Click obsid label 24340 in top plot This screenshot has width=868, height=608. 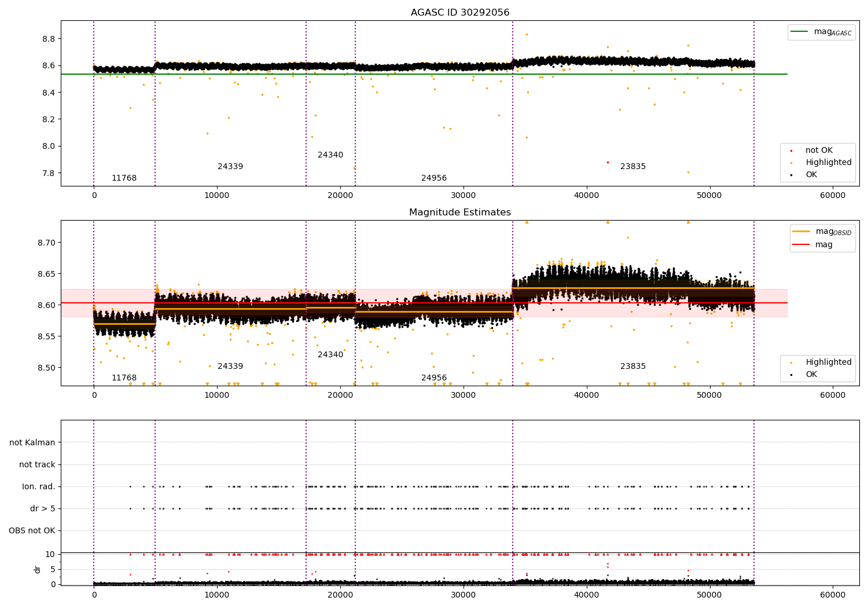330,155
